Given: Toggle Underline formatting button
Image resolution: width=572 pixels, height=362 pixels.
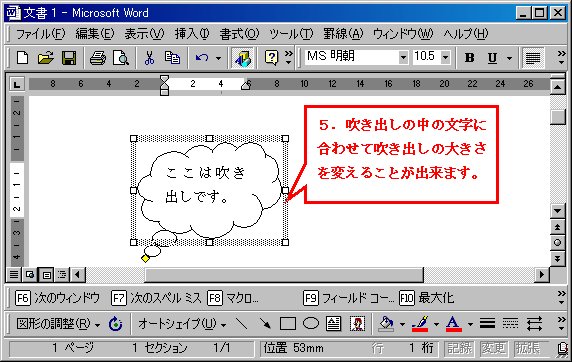Looking at the screenshot, I should [x=492, y=58].
